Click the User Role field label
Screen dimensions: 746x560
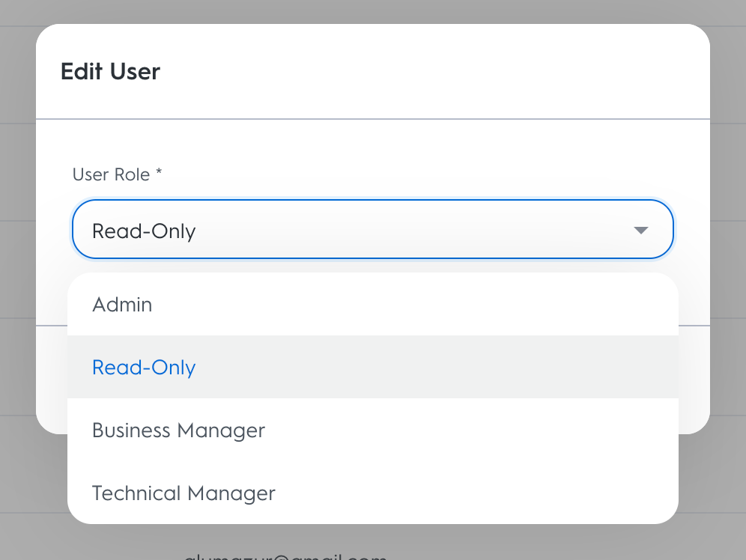[112, 174]
